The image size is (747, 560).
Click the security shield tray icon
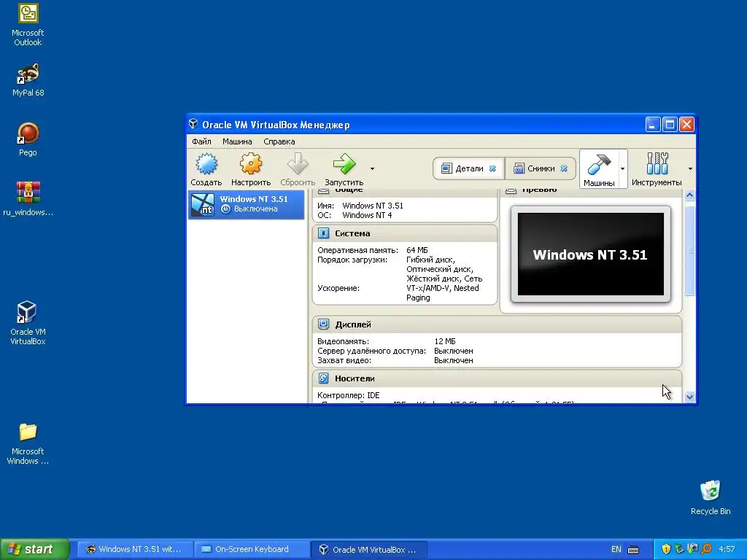pos(666,549)
